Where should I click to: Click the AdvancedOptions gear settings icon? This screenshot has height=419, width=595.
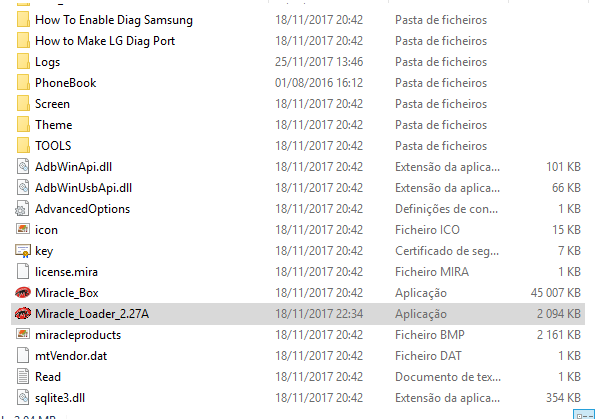22,209
